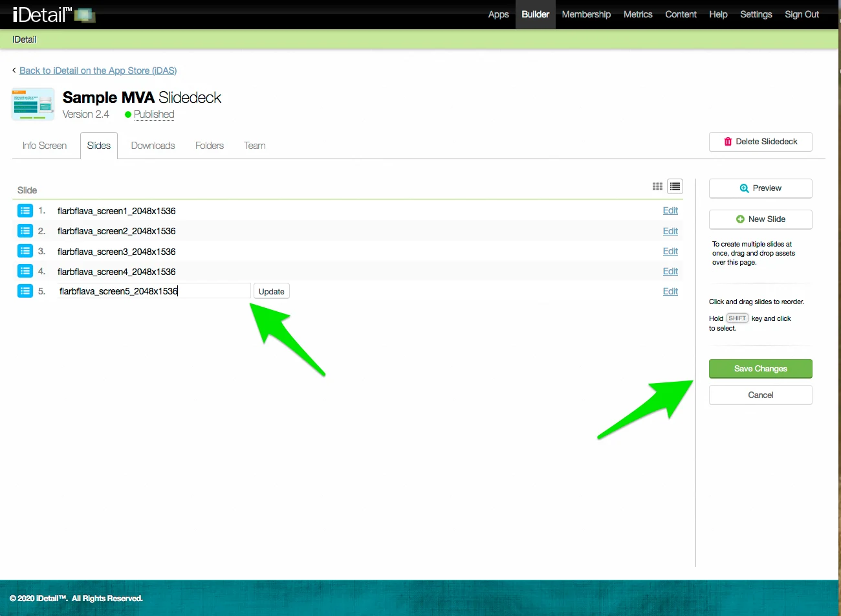Select slide name flarbflava_screen4_2048x1536
The height and width of the screenshot is (616, 841).
(116, 272)
